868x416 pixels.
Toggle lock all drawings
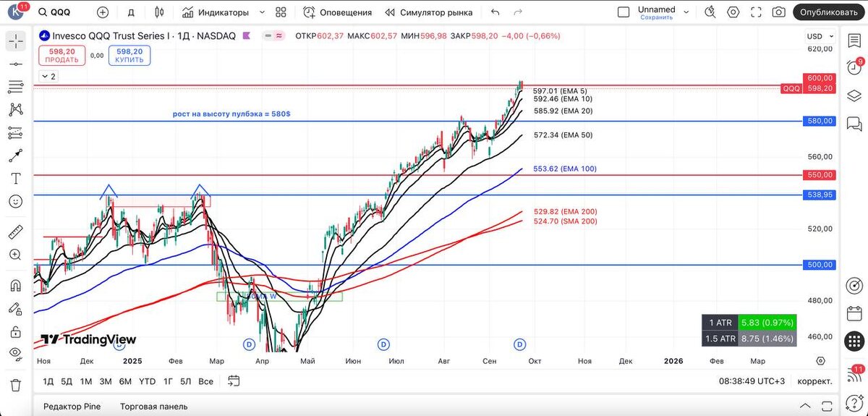(x=15, y=331)
